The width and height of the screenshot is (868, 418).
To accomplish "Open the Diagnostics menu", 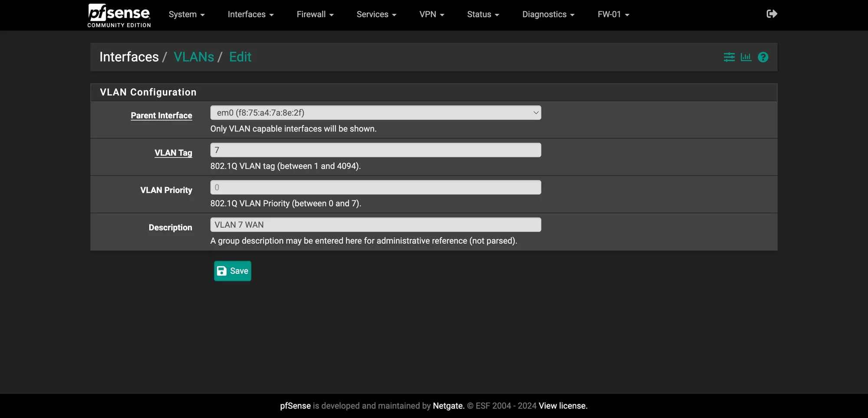I will point(548,14).
